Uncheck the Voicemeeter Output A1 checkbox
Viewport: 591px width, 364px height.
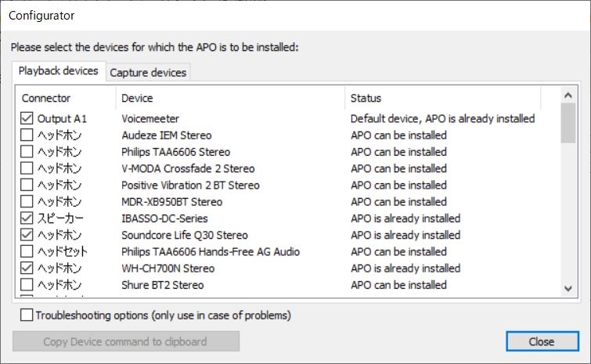27,119
